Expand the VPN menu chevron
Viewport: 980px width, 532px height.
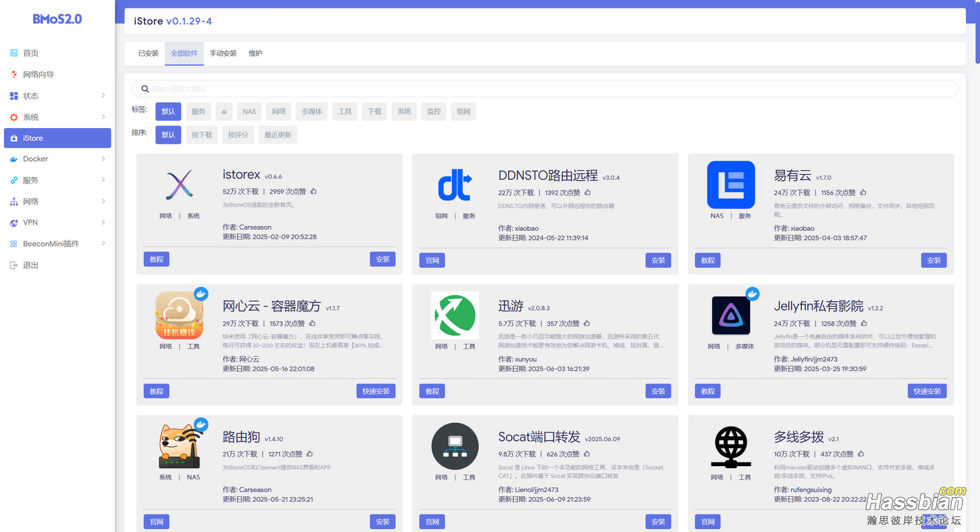coord(103,222)
